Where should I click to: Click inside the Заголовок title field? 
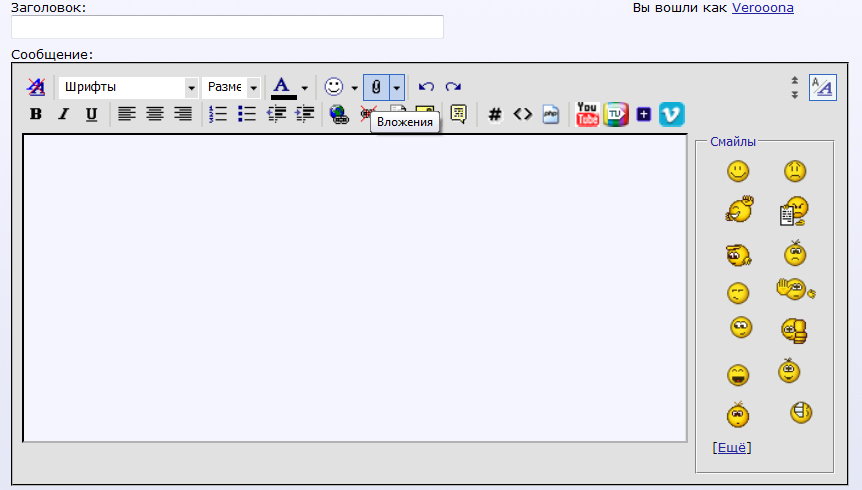pos(227,27)
